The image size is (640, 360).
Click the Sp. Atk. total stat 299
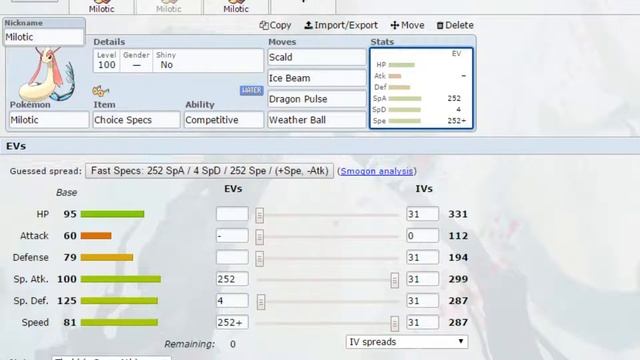click(458, 279)
